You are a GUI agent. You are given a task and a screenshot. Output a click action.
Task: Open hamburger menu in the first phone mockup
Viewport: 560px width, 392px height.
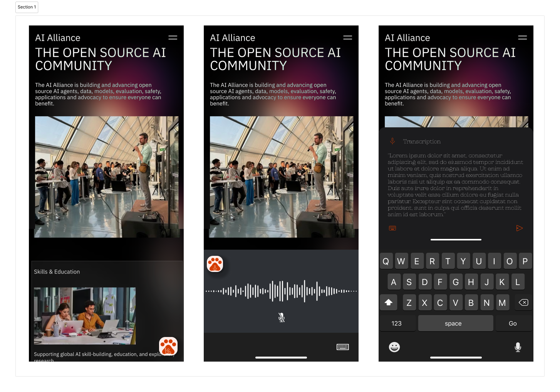(173, 38)
